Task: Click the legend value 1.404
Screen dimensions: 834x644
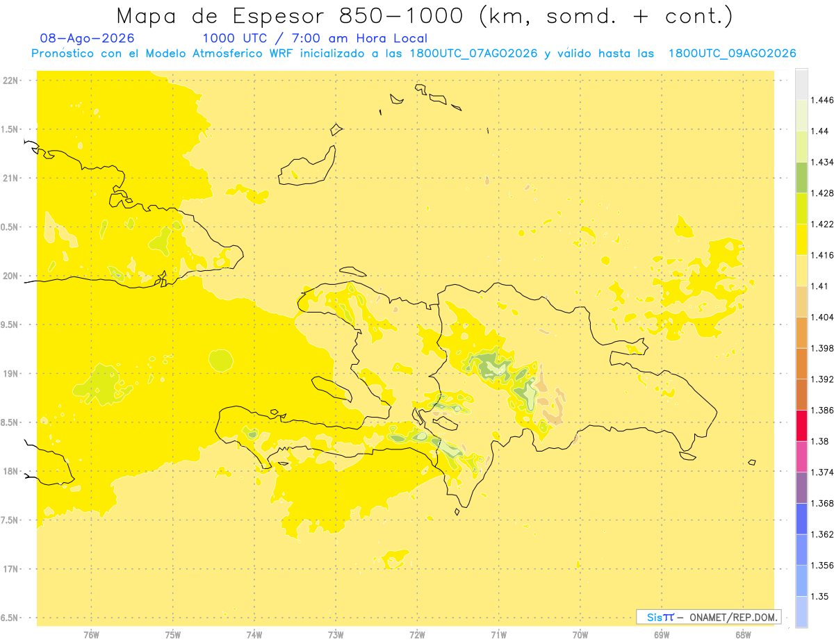Action: coord(822,317)
